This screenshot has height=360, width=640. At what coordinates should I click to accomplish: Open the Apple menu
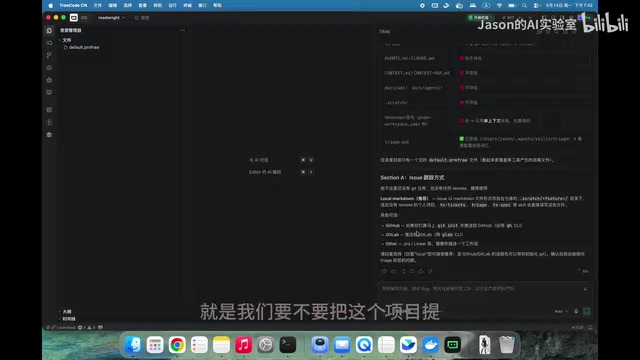click(51, 5)
